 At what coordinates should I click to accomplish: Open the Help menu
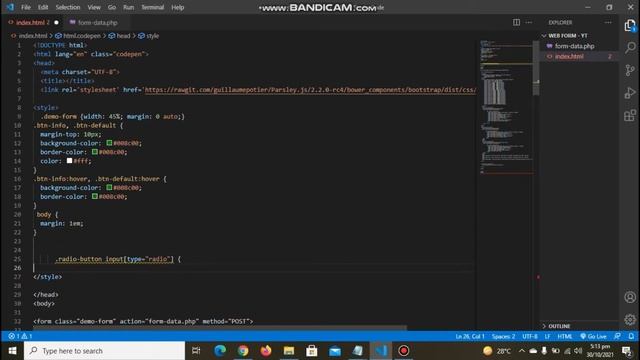178,7
